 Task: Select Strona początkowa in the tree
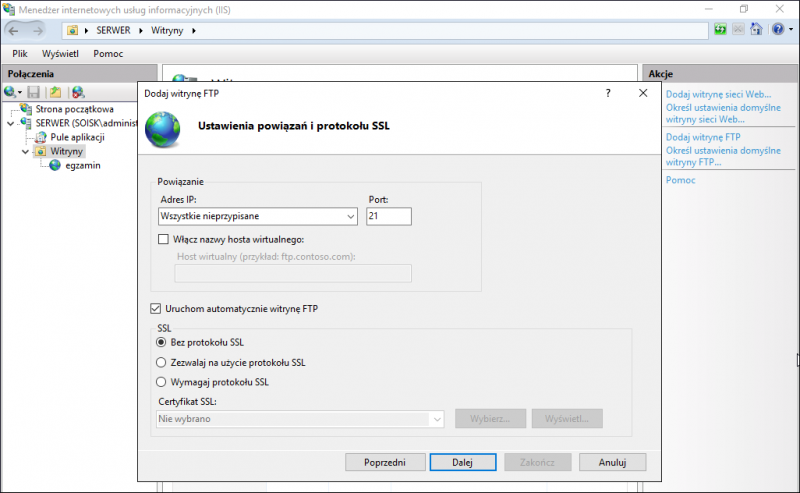pos(74,109)
